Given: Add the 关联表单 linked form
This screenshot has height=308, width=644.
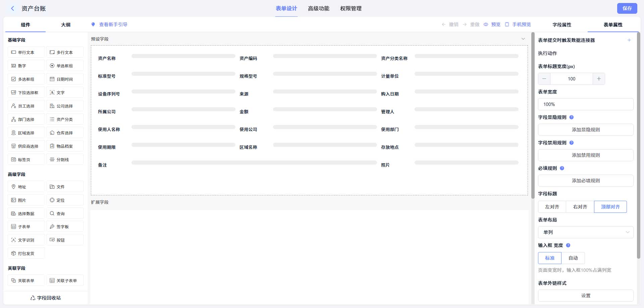Looking at the screenshot, I should (x=26, y=281).
